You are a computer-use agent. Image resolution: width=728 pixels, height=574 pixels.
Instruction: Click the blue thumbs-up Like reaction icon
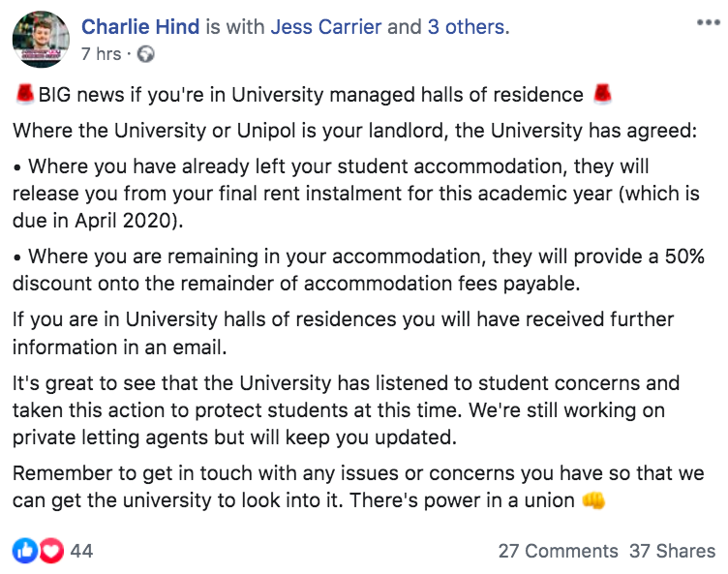click(25, 551)
